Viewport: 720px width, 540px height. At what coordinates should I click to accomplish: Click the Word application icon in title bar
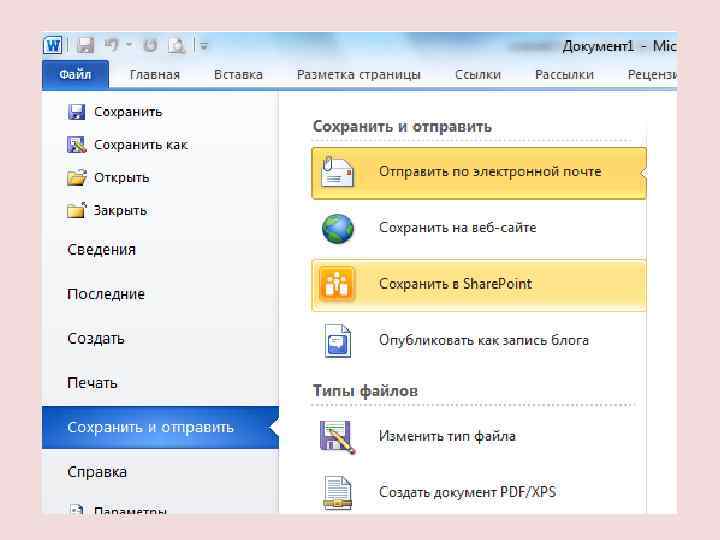(53, 45)
